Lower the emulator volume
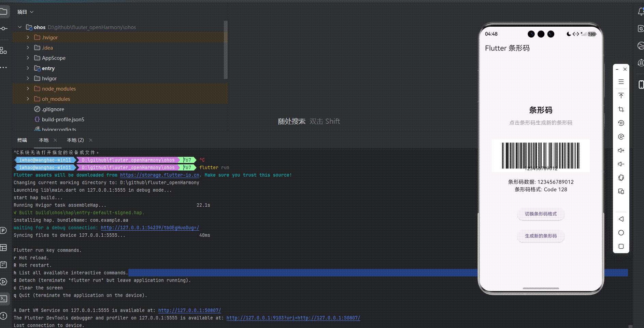This screenshot has width=644, height=328. (x=621, y=164)
